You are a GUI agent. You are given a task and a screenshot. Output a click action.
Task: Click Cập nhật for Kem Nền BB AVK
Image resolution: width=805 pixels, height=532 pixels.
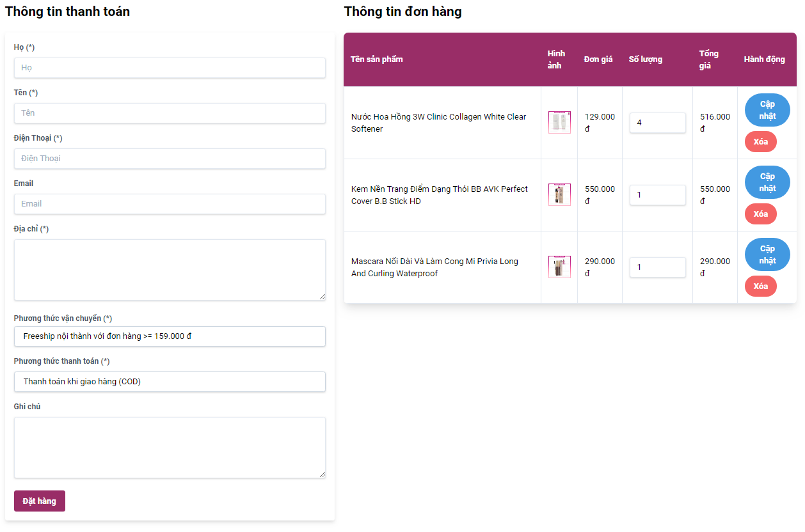pyautogui.click(x=767, y=182)
